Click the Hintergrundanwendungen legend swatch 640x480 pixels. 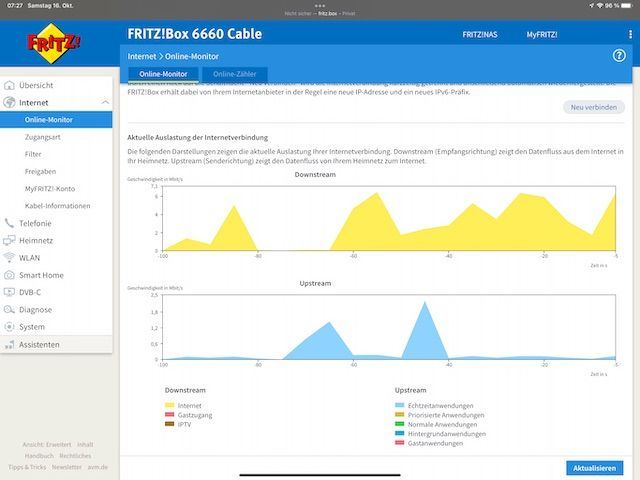(400, 433)
